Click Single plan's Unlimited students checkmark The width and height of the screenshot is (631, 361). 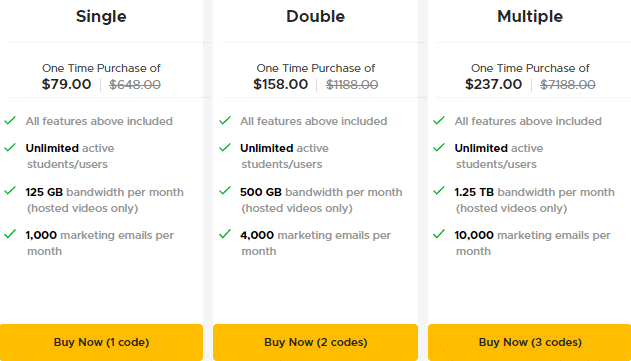pos(10,147)
